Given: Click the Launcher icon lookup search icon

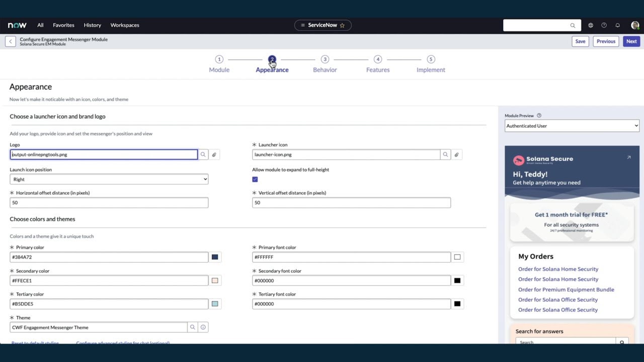Looking at the screenshot, I should point(445,154).
